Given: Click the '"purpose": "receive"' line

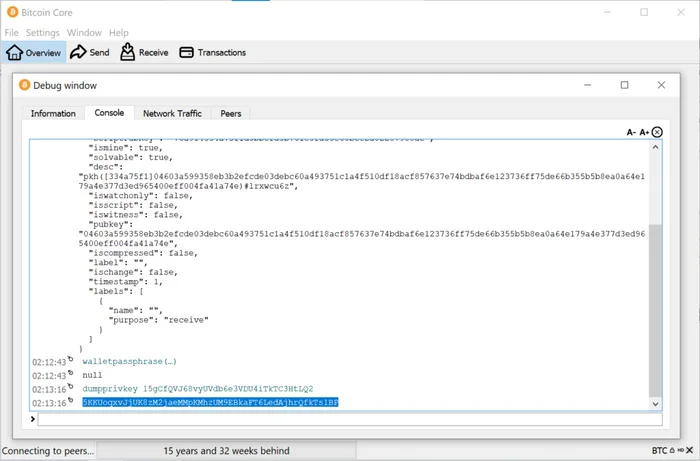Looking at the screenshot, I should click(x=158, y=320).
